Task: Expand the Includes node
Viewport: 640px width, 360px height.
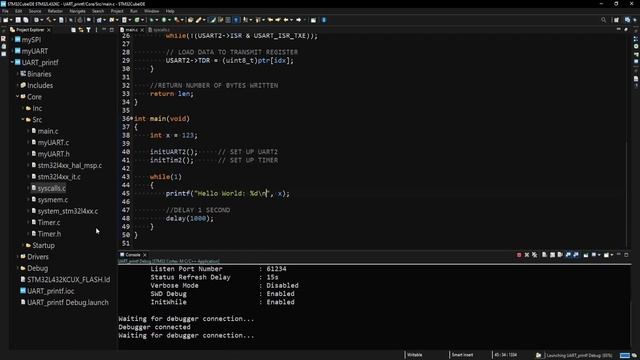Action: (18, 85)
